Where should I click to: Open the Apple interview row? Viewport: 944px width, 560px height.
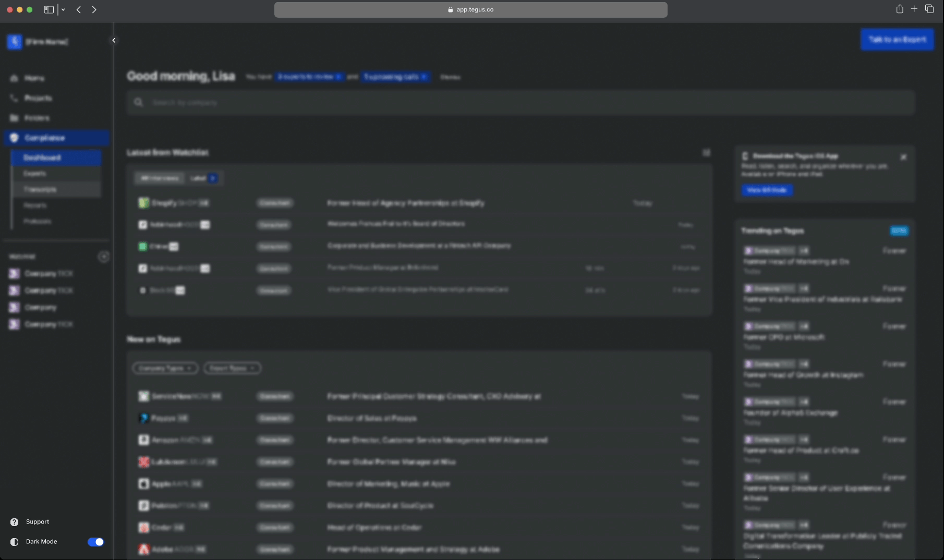coord(419,484)
